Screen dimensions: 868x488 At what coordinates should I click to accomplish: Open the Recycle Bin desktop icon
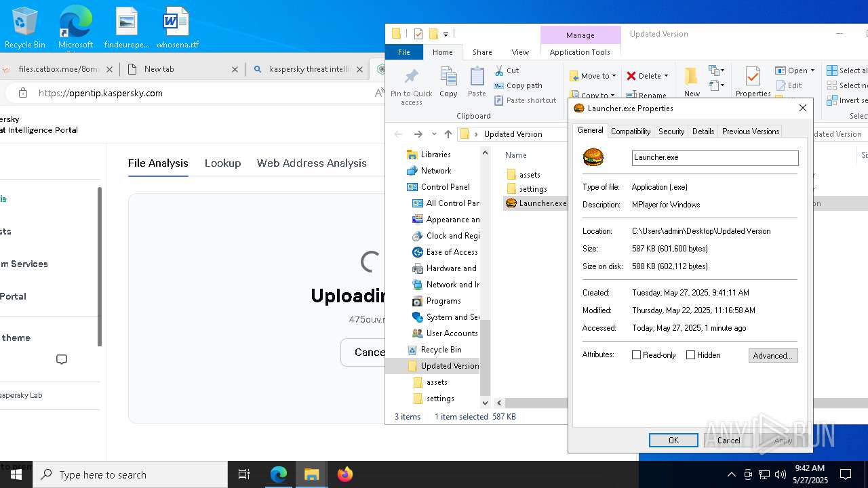coord(24,28)
